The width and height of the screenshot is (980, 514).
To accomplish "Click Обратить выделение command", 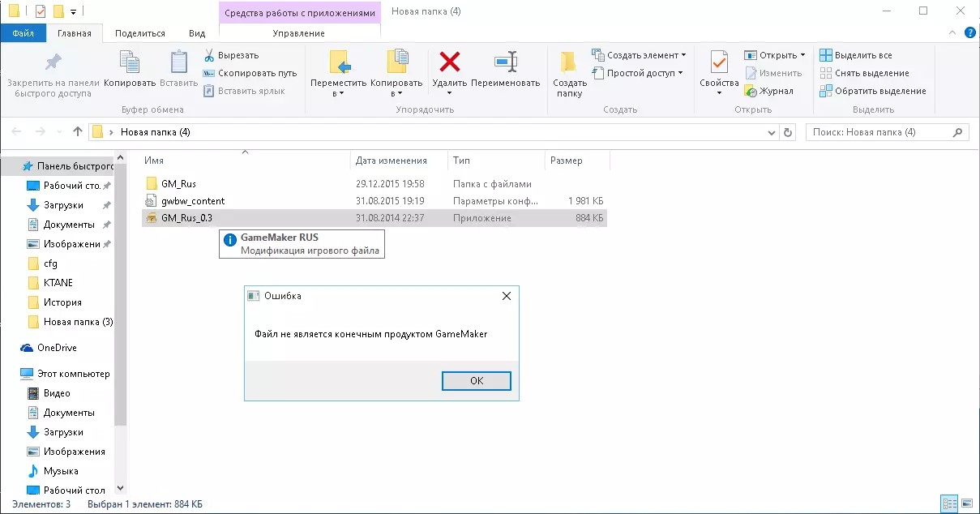I will coord(872,91).
